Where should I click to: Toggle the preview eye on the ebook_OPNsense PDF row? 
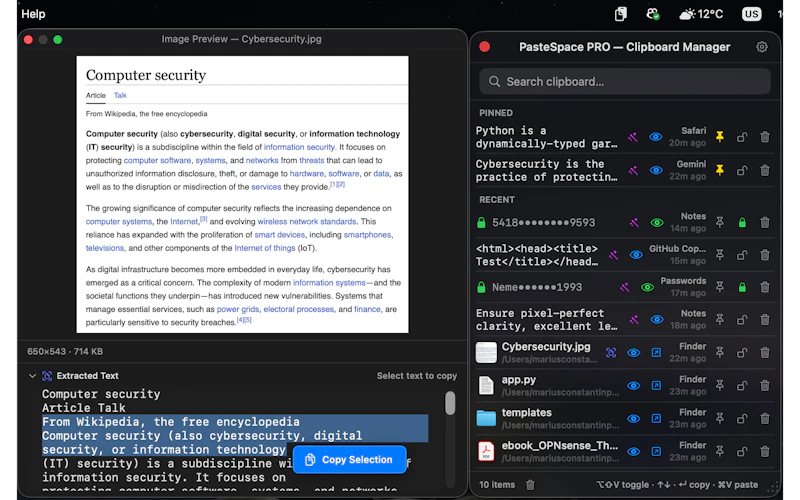(633, 452)
